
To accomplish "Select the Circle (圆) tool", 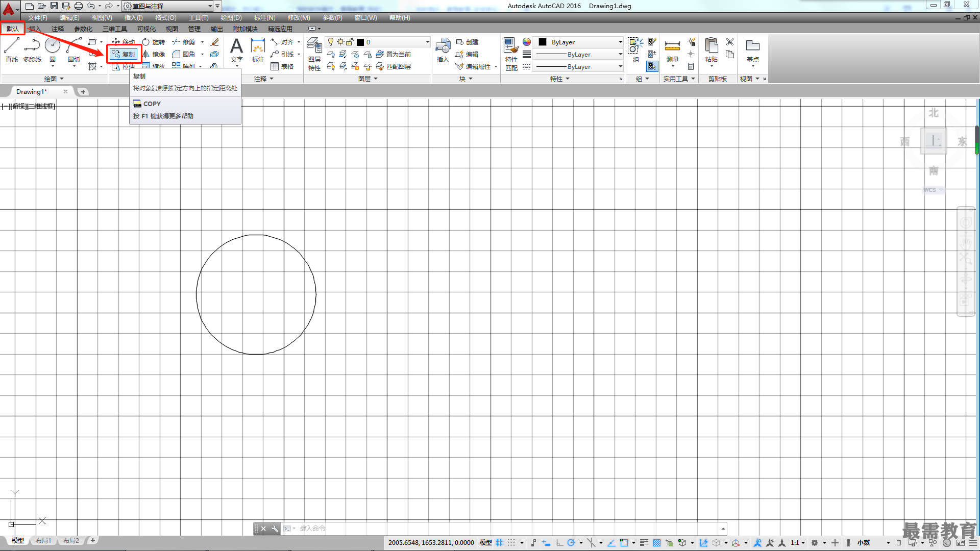I will pos(53,50).
